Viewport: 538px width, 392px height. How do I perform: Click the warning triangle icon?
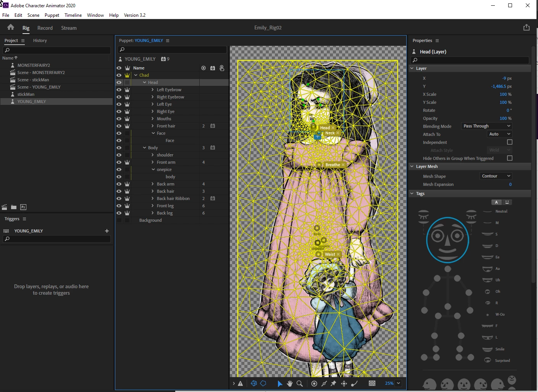point(240,384)
